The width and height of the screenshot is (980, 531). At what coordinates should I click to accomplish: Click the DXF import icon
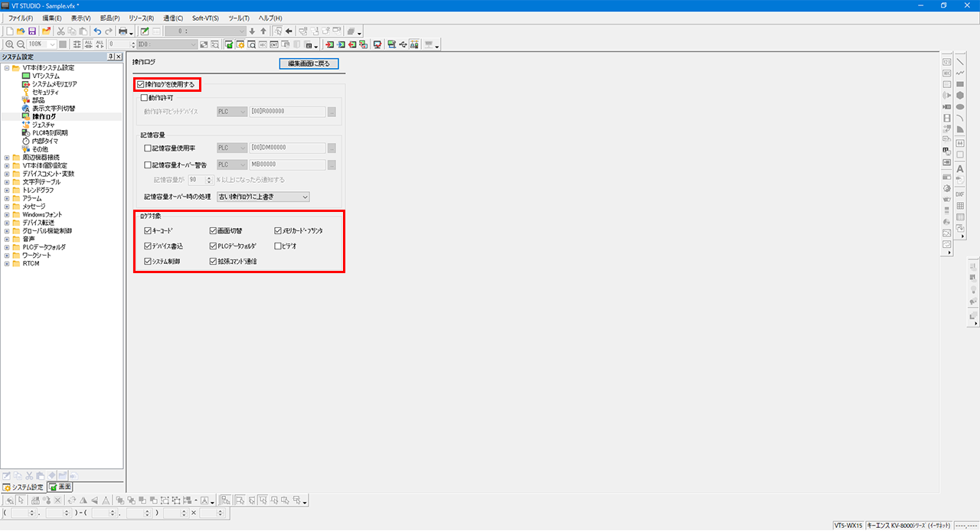(960, 194)
